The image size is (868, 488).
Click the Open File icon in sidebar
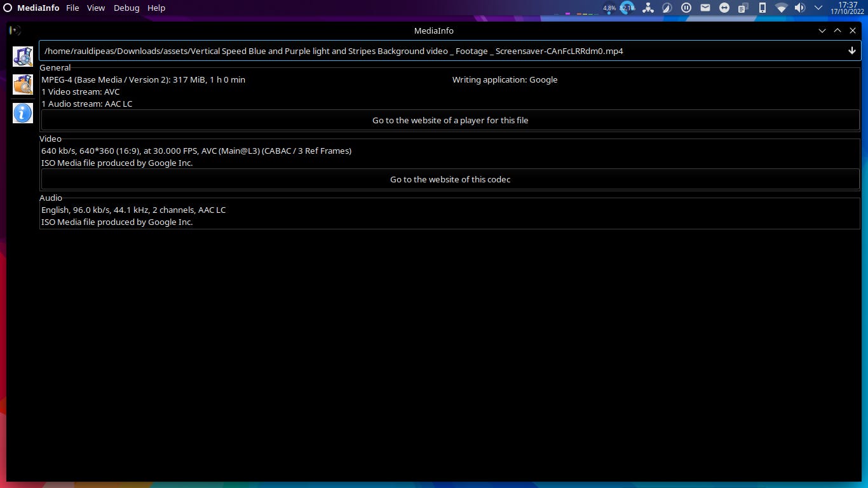(x=23, y=57)
